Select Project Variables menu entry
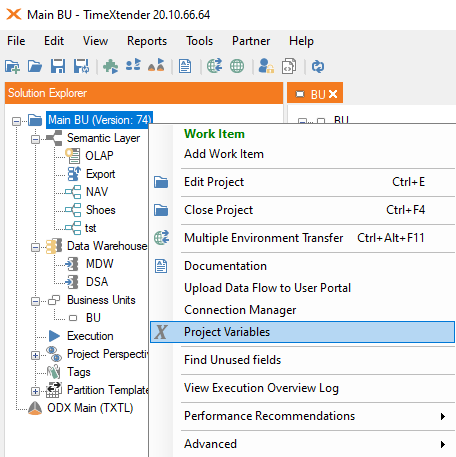 [x=302, y=332]
